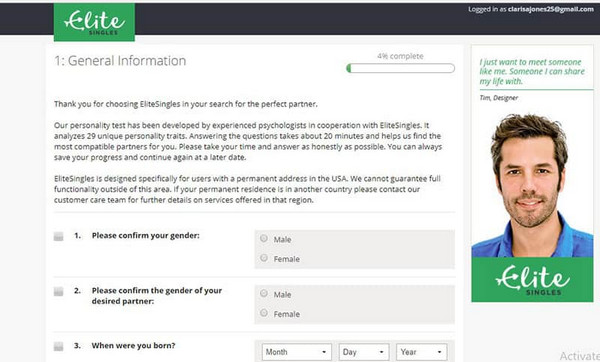600x362 pixels.
Task: Open the birth Month dropdown
Action: [x=297, y=352]
